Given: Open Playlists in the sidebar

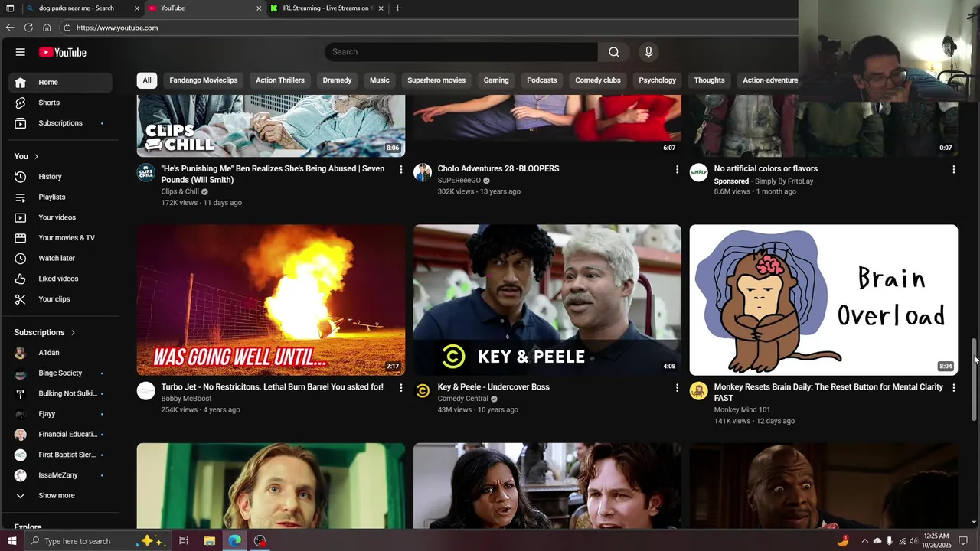Looking at the screenshot, I should tap(59, 197).
